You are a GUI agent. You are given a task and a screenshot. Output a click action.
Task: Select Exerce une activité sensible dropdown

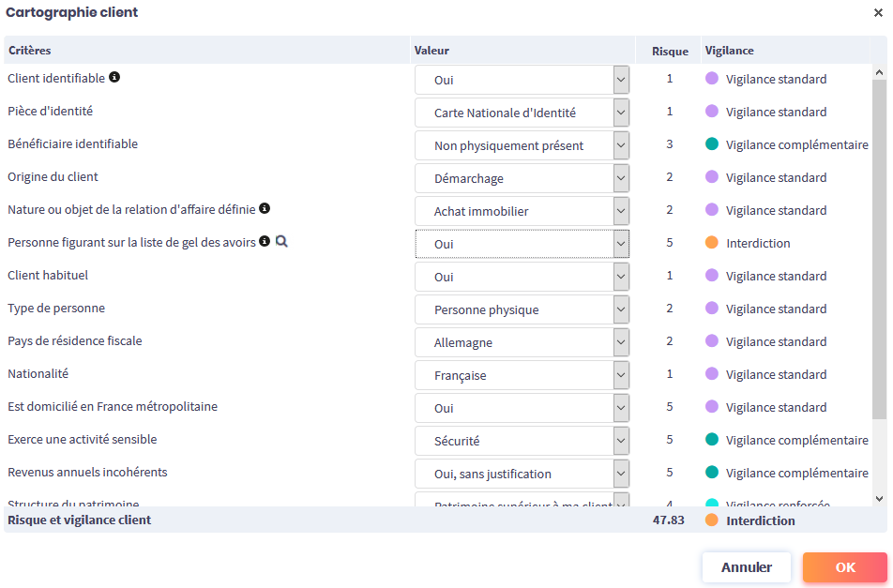click(522, 441)
